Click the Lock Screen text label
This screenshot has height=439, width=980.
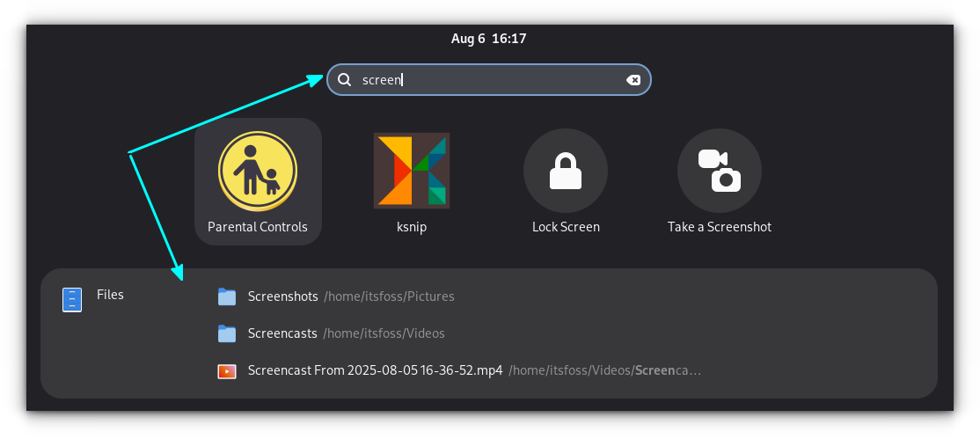[x=566, y=227]
